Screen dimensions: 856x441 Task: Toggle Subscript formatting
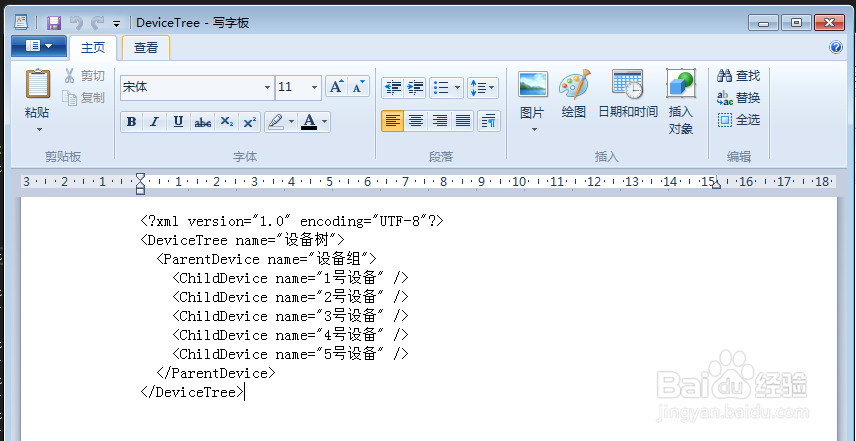point(227,122)
